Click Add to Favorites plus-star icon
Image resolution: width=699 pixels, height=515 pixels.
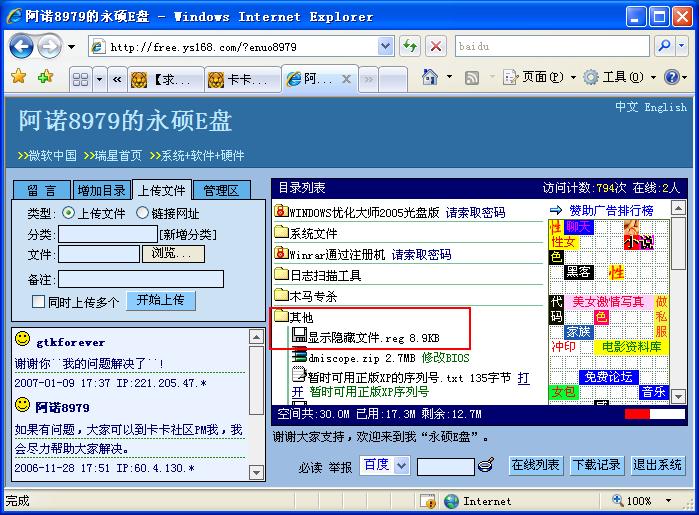(45, 77)
